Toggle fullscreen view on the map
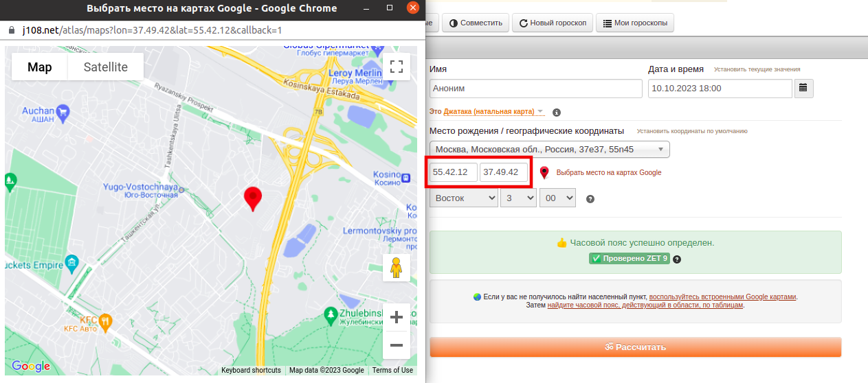 (x=396, y=67)
